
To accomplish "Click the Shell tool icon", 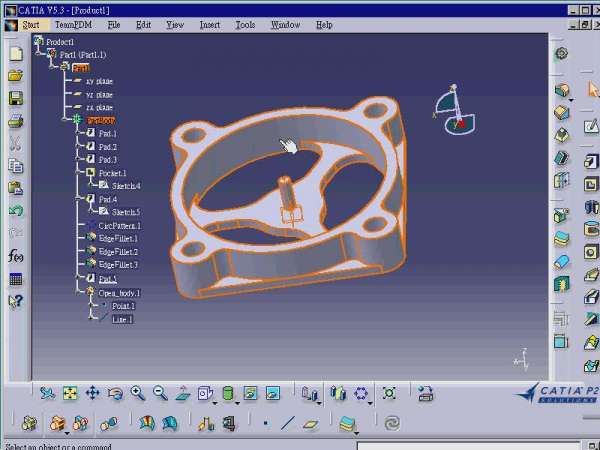I will [561, 158].
